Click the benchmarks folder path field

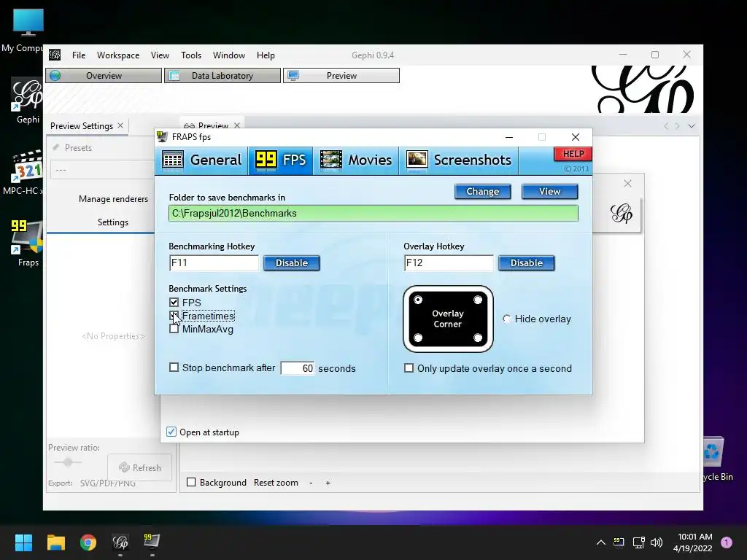point(373,214)
